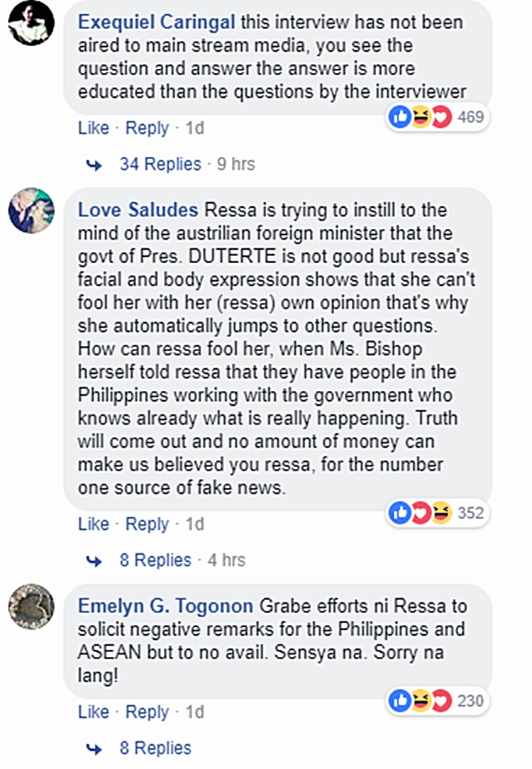Click the reply arrow icon beside 8 Replies · 4 hrs
Image resolution: width=532 pixels, height=769 pixels.
point(94,560)
